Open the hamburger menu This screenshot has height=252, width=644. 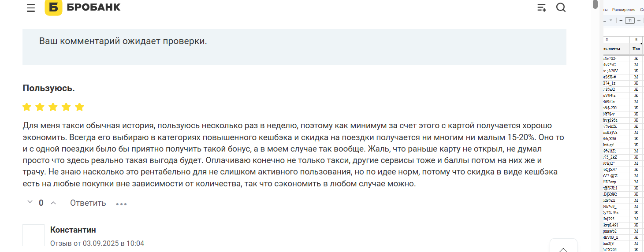31,8
